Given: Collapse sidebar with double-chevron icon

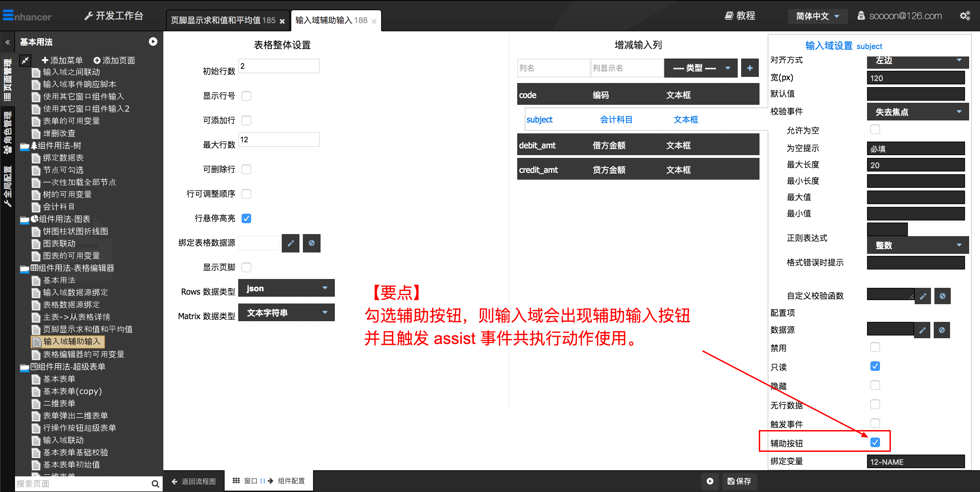Looking at the screenshot, I should point(7,42).
